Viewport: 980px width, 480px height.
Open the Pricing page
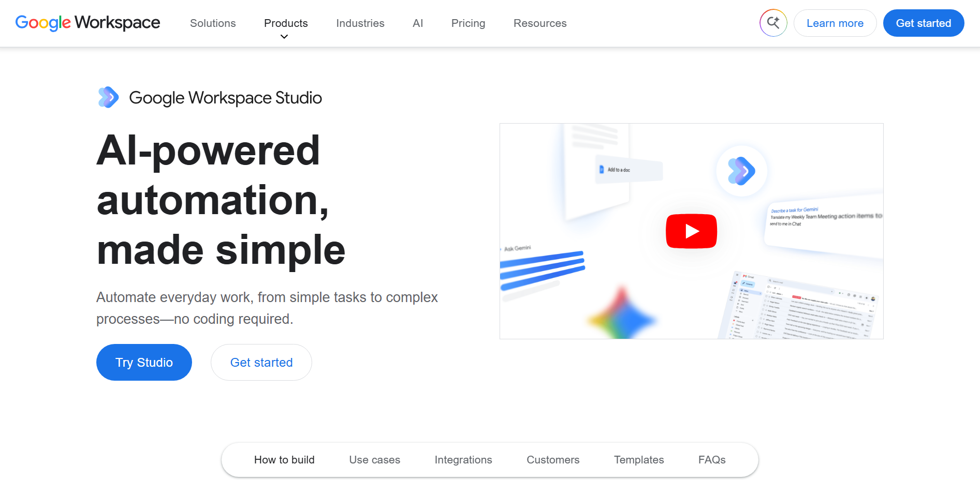[468, 23]
